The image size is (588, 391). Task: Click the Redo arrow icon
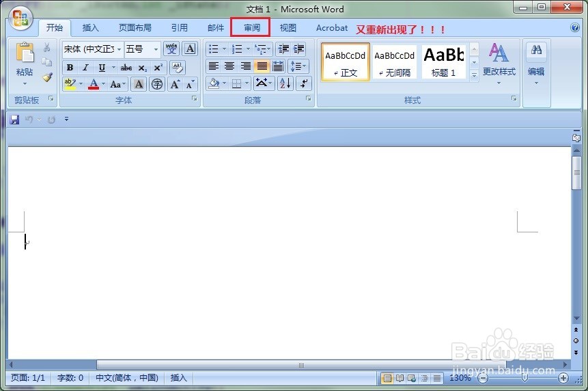pyautogui.click(x=51, y=120)
